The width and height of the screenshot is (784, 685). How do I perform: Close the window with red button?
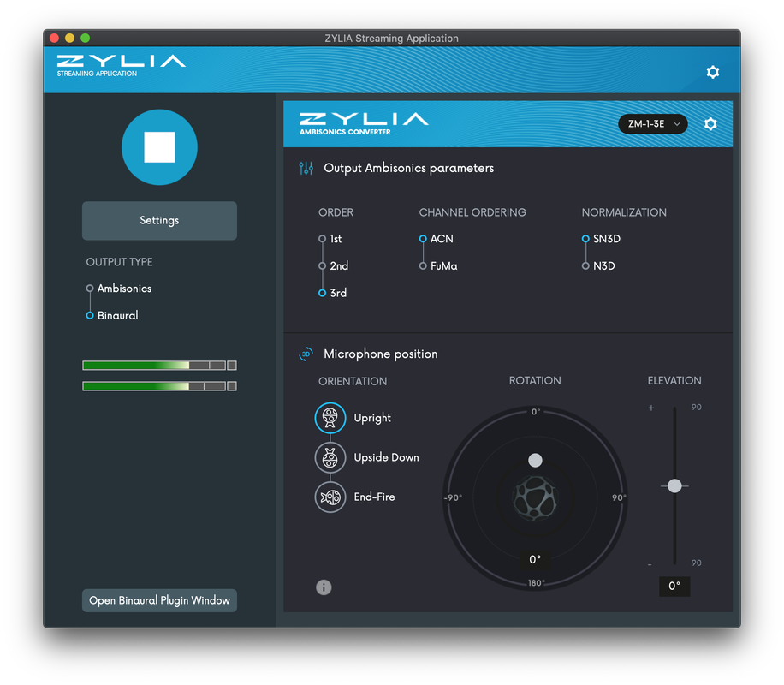tap(54, 38)
